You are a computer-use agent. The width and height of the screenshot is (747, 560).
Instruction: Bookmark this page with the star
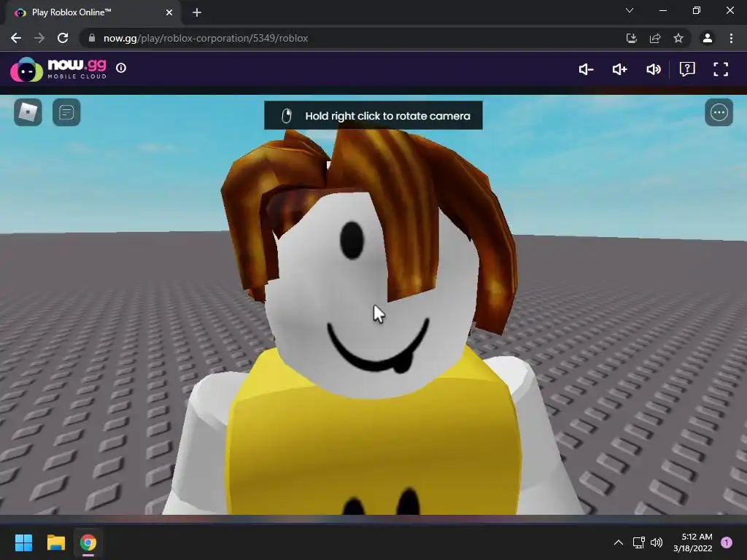pyautogui.click(x=678, y=38)
